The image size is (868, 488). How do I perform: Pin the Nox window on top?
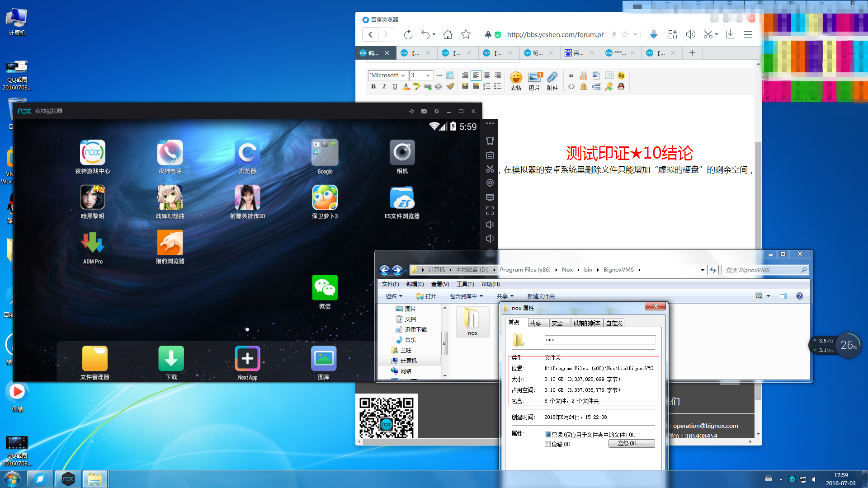411,111
